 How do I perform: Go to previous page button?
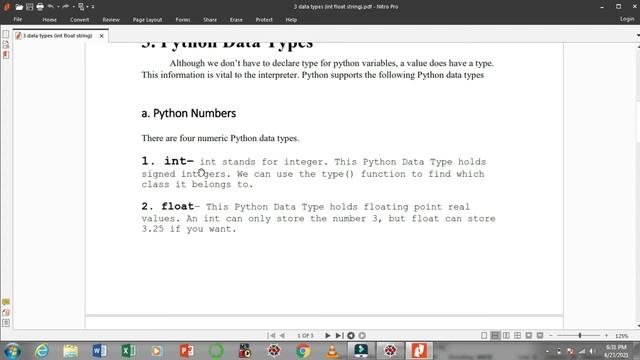282,336
